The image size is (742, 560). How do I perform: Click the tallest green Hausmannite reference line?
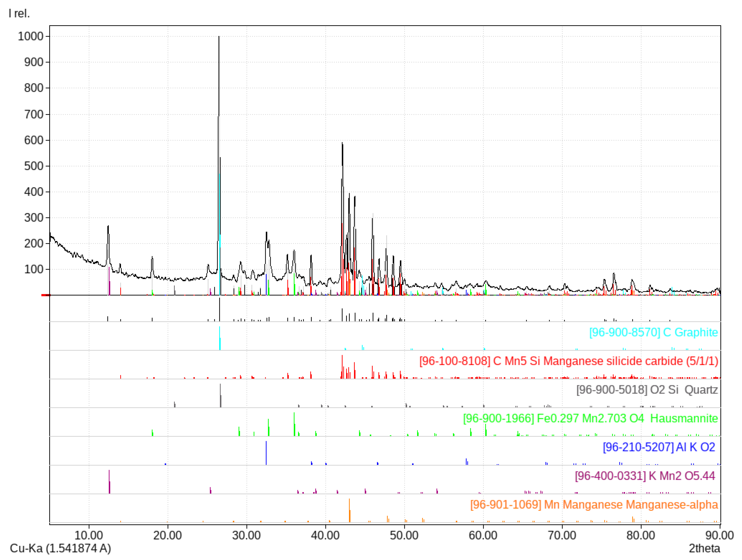point(294,424)
